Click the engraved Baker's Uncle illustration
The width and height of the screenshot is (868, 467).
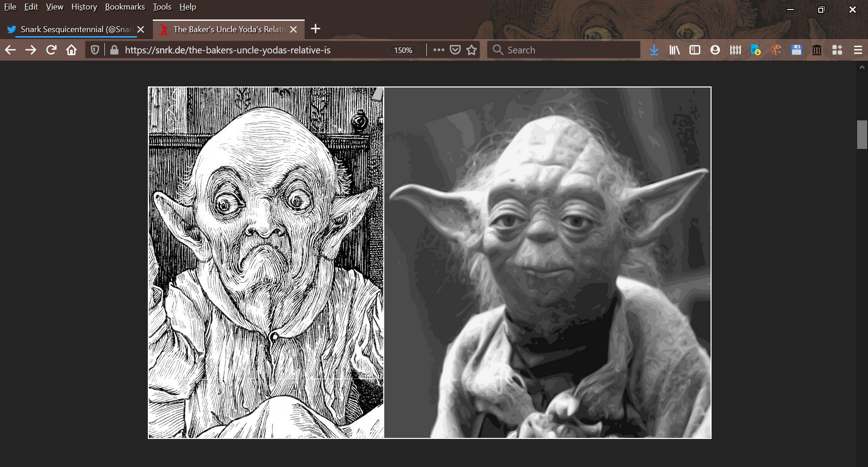pyautogui.click(x=266, y=262)
